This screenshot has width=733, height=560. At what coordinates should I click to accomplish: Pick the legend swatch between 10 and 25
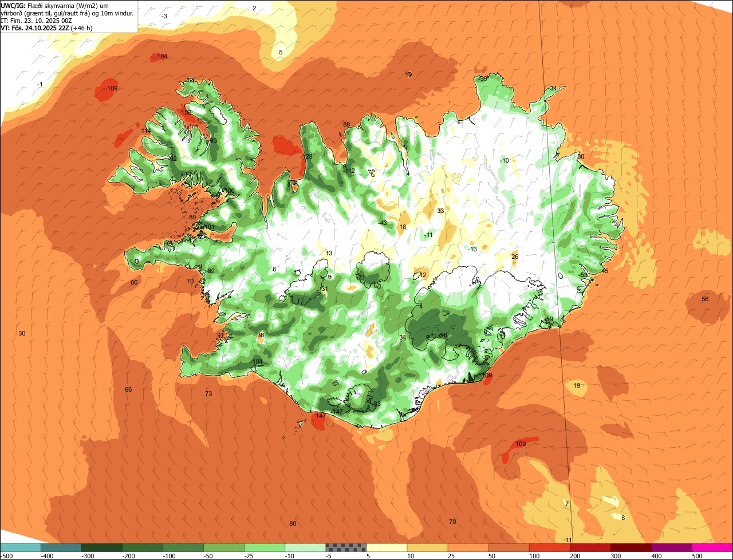tap(427, 547)
